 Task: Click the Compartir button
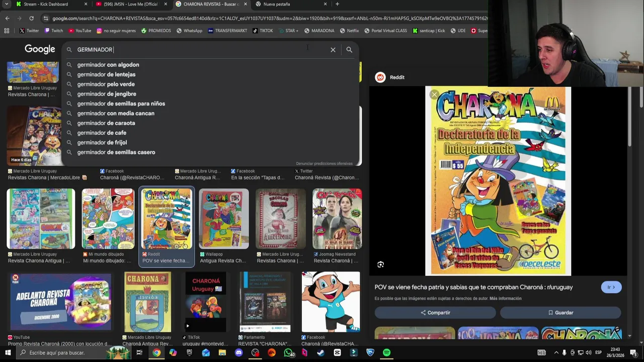coord(435,313)
